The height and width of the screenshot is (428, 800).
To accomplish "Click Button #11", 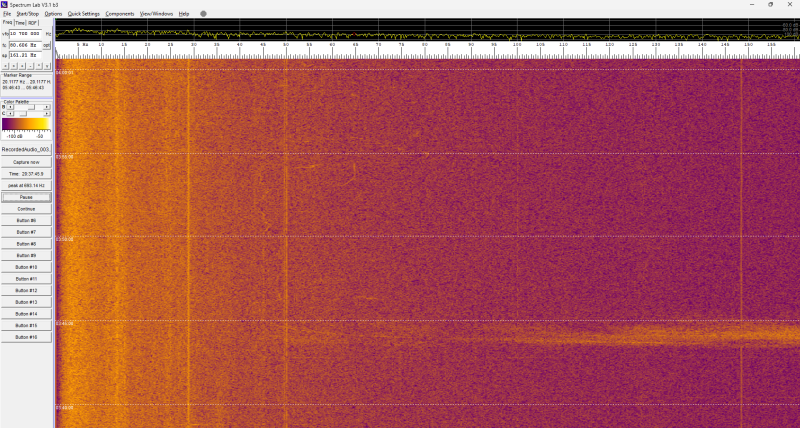I will pyautogui.click(x=26, y=279).
